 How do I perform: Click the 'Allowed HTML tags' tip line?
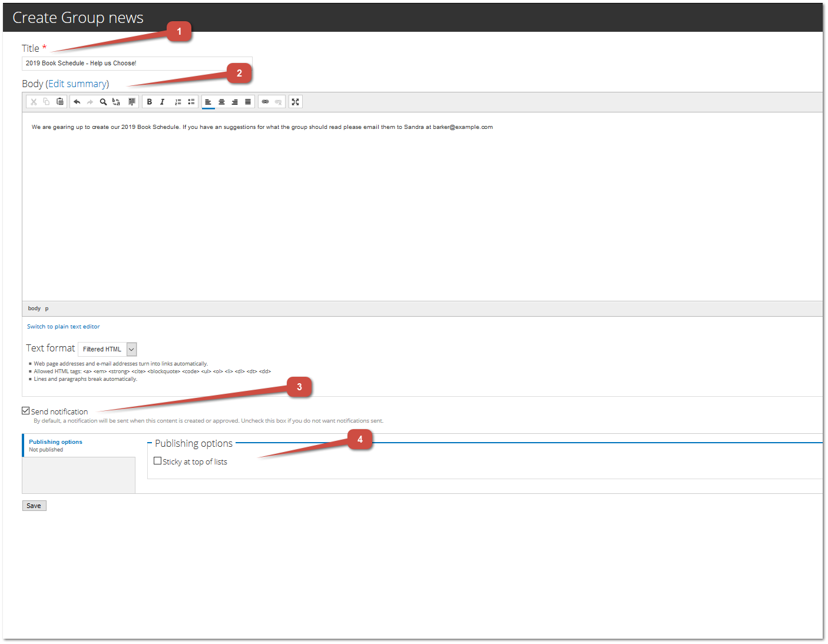[x=152, y=371]
